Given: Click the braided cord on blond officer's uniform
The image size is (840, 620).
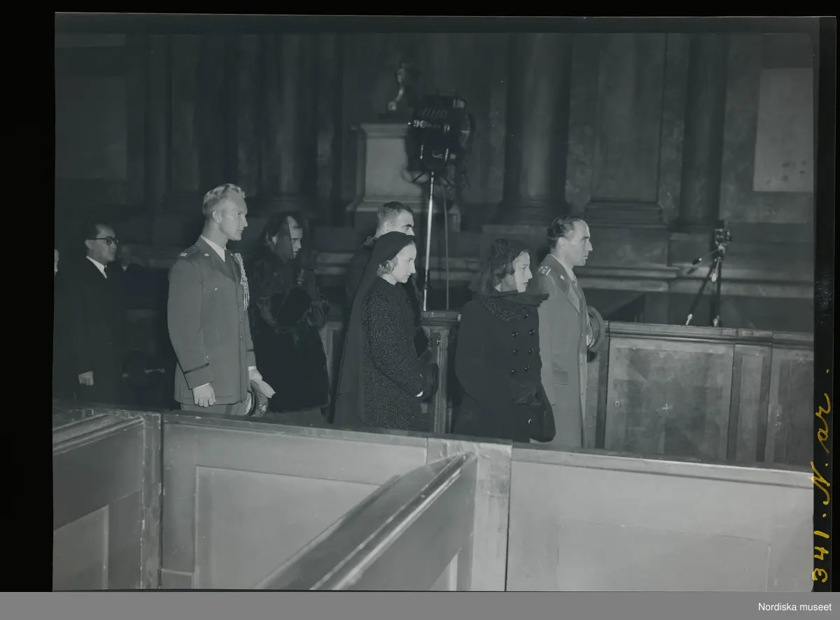Looking at the screenshot, I should (241, 280).
